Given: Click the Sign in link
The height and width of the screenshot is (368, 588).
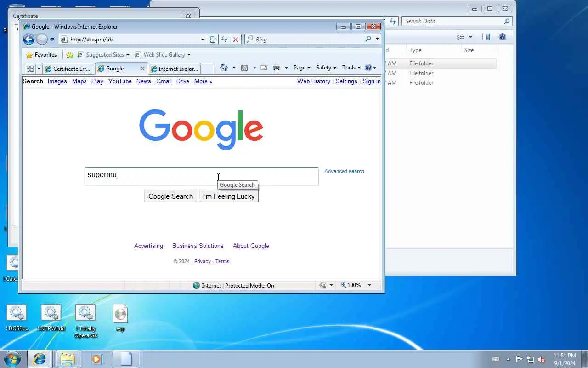Looking at the screenshot, I should (x=372, y=81).
